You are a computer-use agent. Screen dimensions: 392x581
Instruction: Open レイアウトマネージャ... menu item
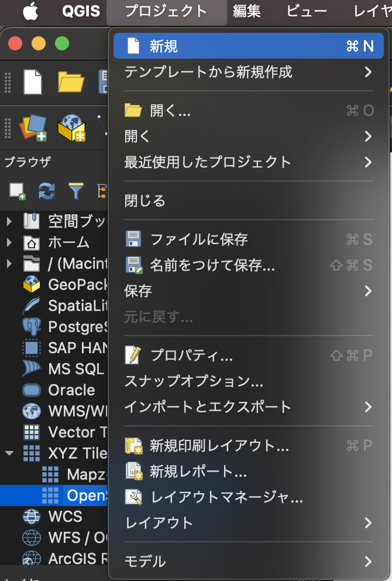point(249,497)
